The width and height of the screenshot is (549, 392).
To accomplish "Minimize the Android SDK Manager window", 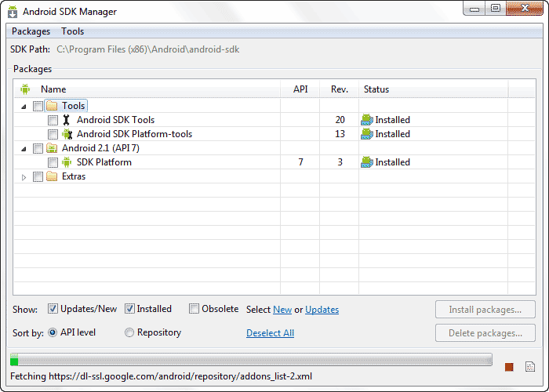I will (x=474, y=8).
